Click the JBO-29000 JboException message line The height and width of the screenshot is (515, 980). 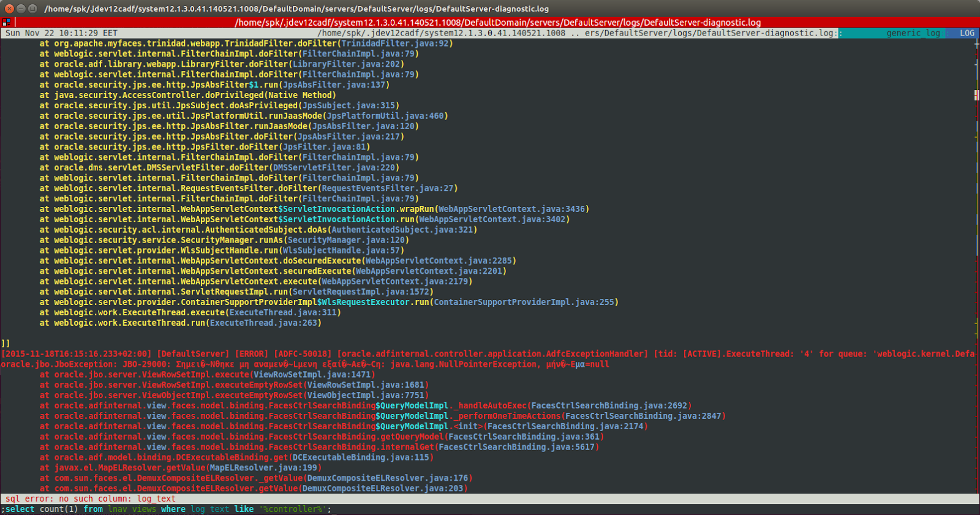tap(305, 365)
